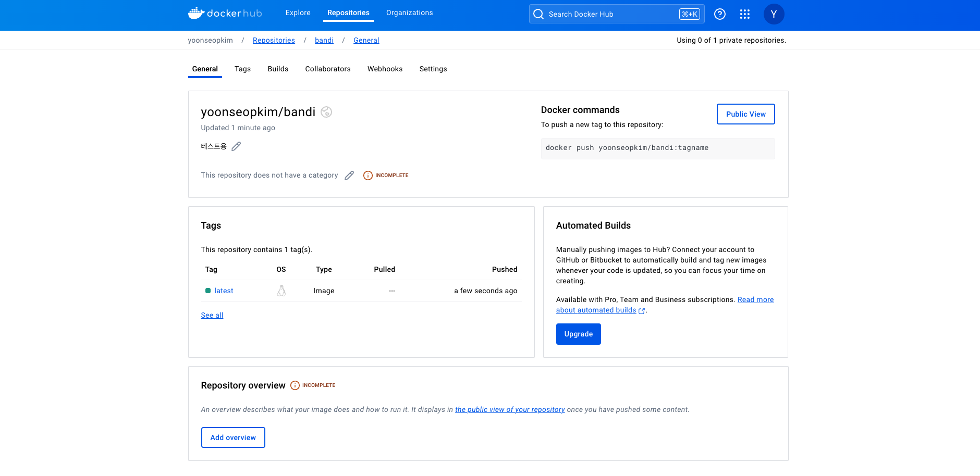
Task: Click the yoonseopkim/bandi repository title
Action: [258, 112]
